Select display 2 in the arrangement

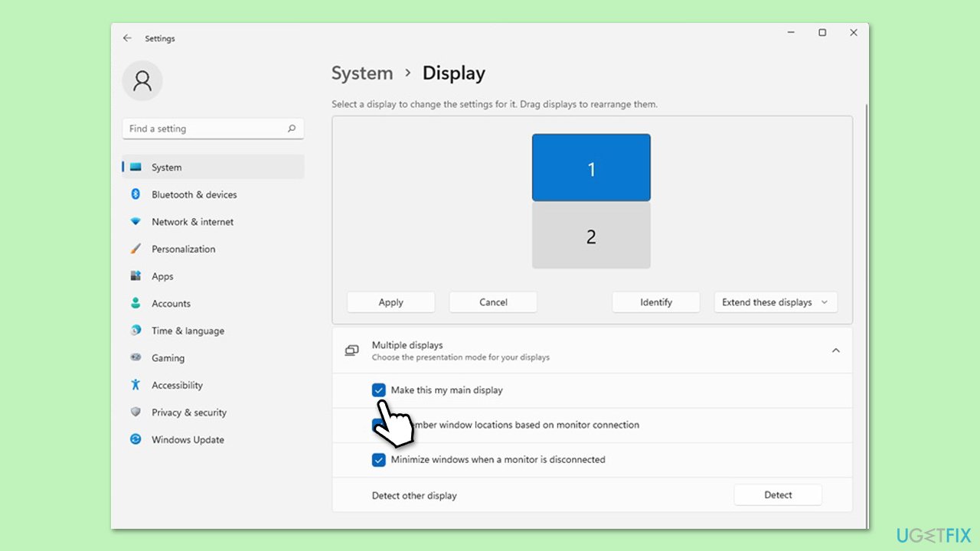[590, 236]
